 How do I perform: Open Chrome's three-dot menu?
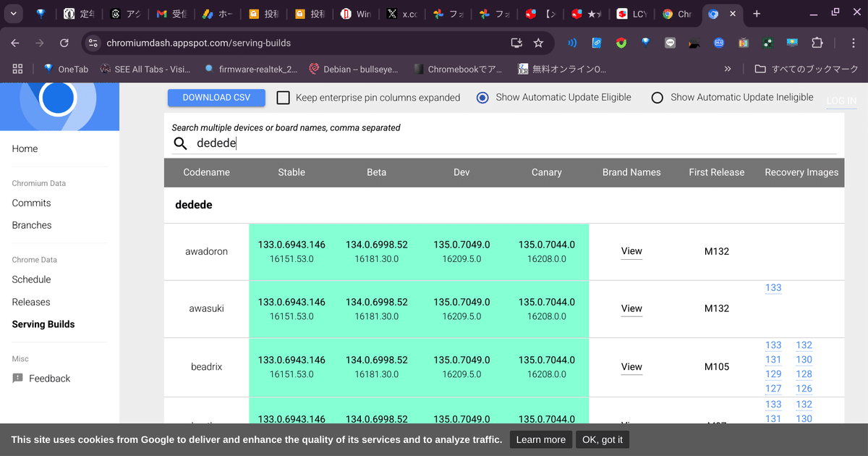tap(854, 43)
